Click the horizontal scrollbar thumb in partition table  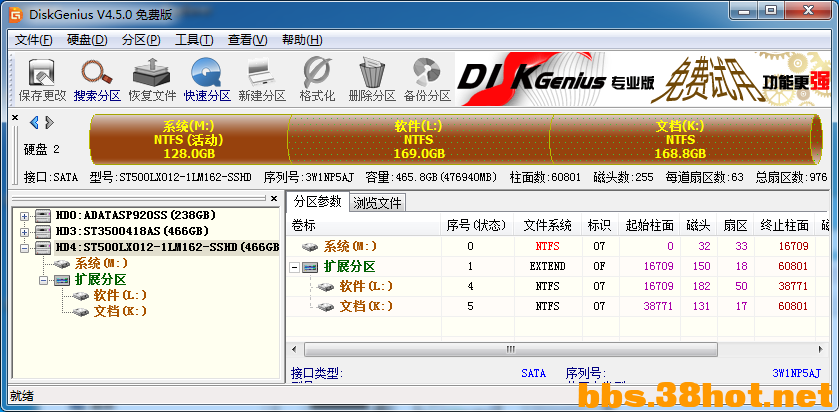(x=511, y=349)
